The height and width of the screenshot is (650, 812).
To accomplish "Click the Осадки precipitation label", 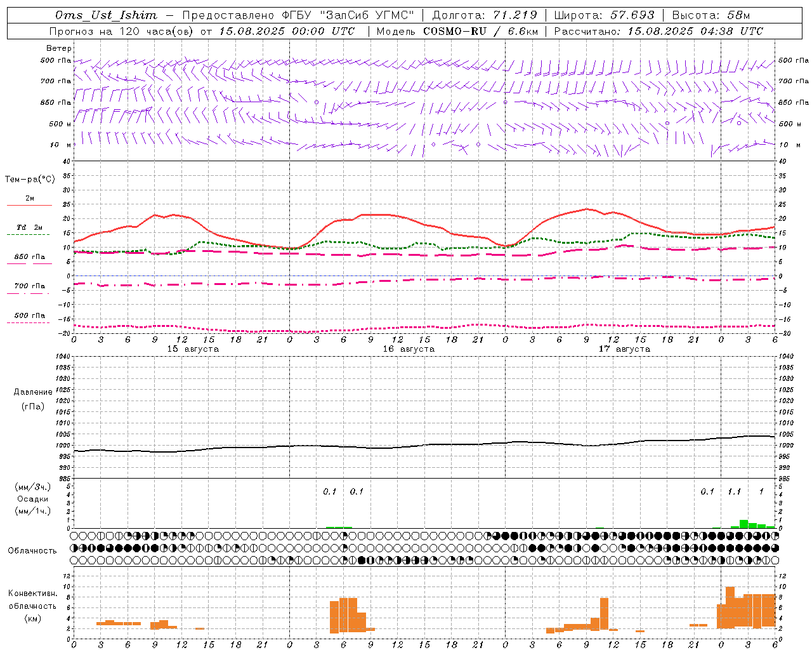I will coord(33,499).
